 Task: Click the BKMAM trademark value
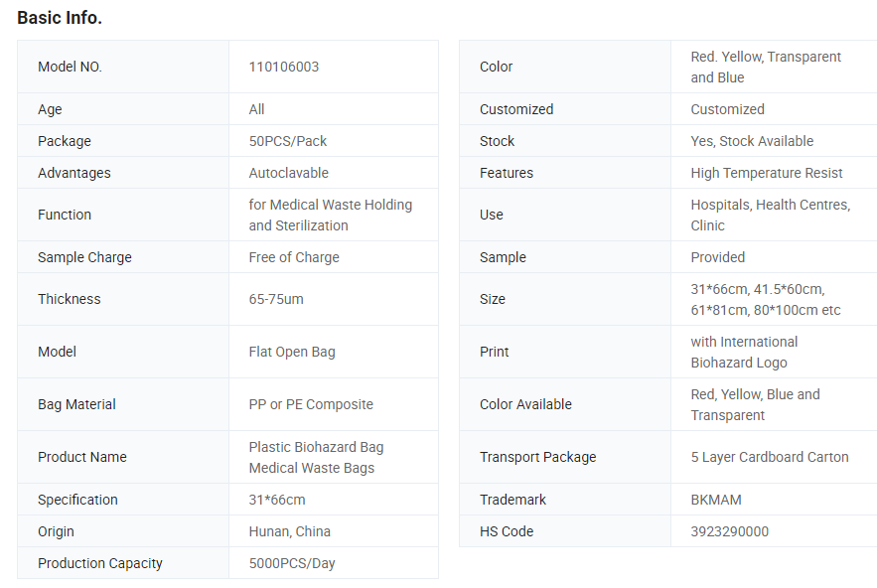pyautogui.click(x=716, y=500)
